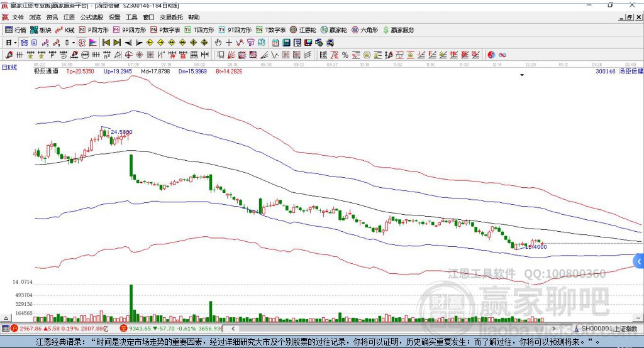Open the 赢家轮 tool
Screen dimensions: 644x348
333,30
